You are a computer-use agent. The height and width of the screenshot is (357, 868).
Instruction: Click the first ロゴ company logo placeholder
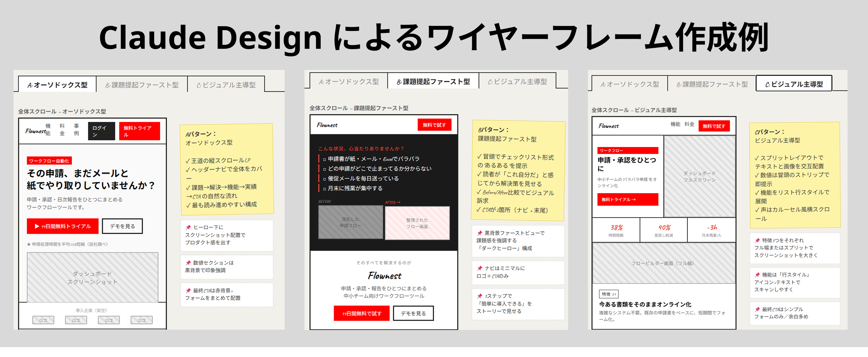coord(43,320)
